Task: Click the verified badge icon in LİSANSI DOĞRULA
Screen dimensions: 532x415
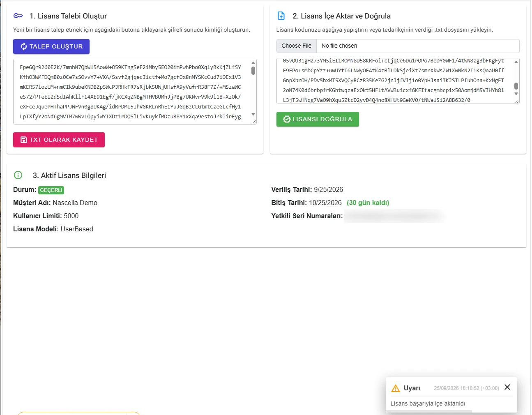Action: [287, 119]
